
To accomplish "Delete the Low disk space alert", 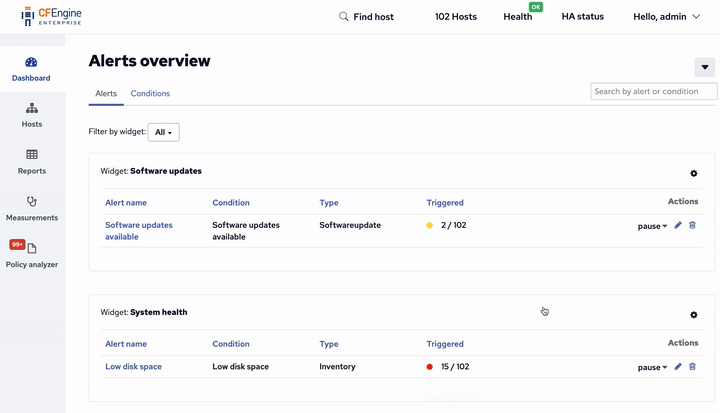I will 692,367.
